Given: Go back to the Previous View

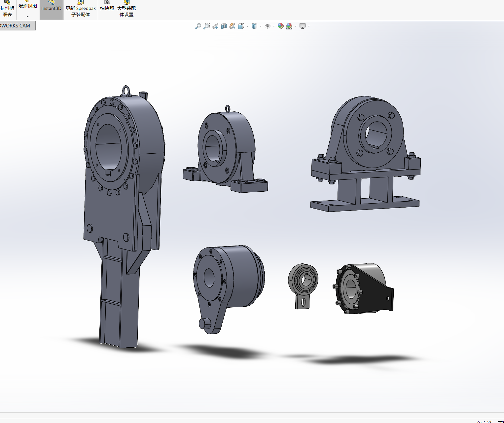Looking at the screenshot, I should (215, 26).
